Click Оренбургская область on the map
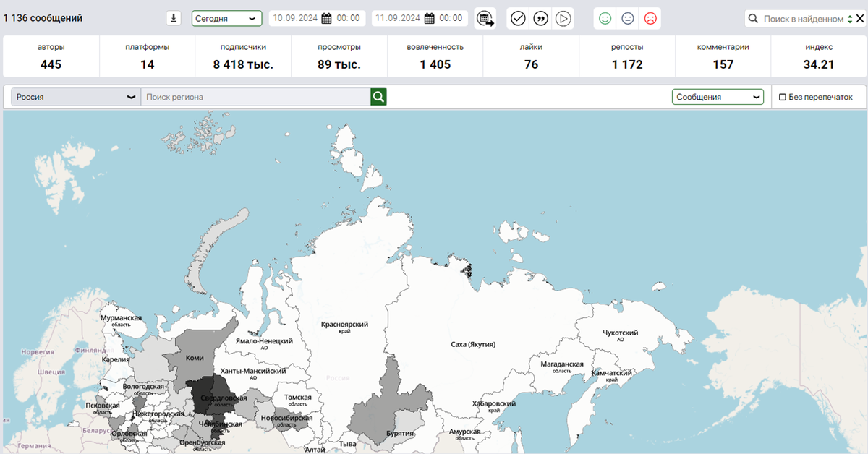Screen dimensions: 868x454 pos(202,445)
